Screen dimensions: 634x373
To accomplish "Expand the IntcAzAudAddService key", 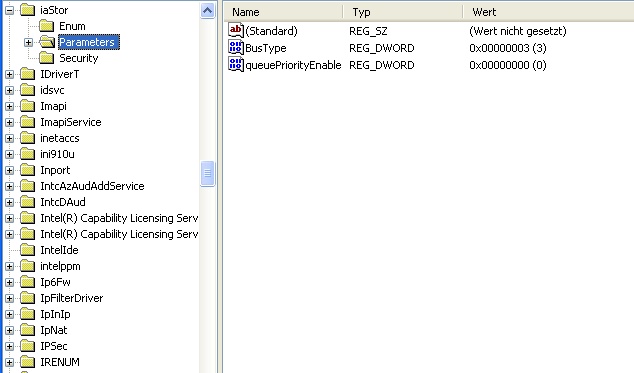I will (9, 186).
